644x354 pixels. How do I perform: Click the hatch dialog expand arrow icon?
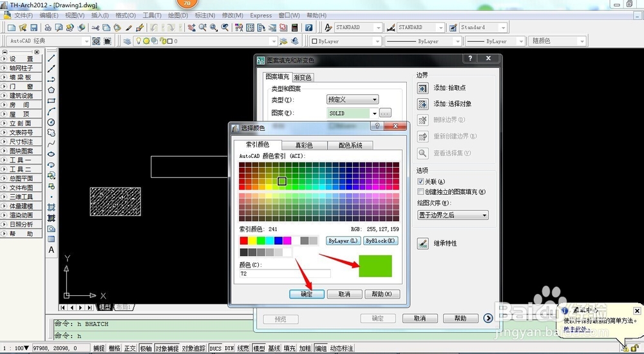click(x=488, y=318)
